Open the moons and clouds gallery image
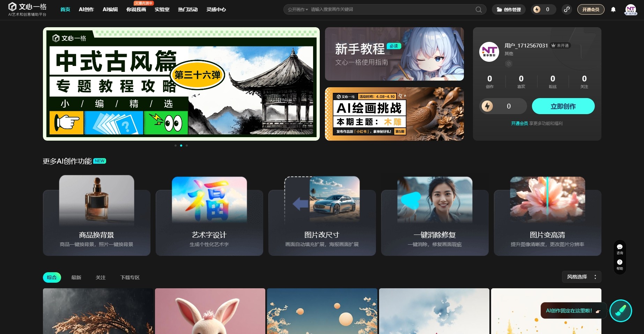 tap(322, 311)
